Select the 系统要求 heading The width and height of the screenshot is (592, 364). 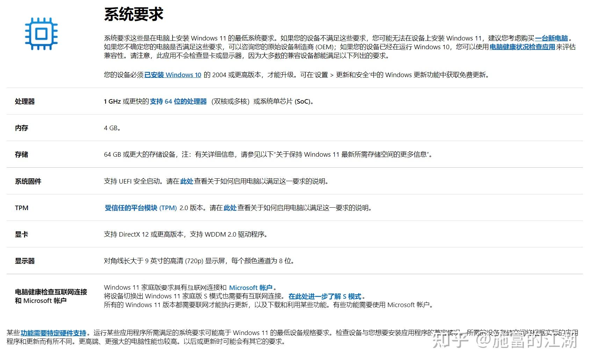[x=133, y=14]
